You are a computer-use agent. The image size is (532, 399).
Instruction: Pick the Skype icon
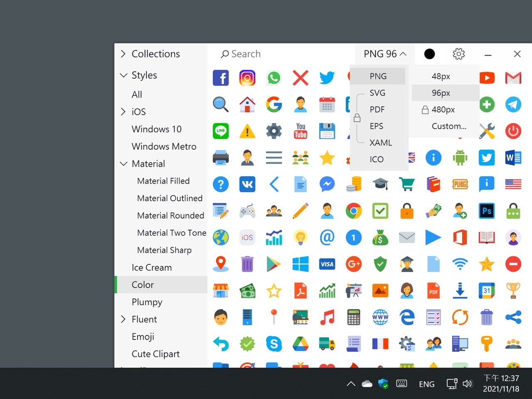[274, 344]
